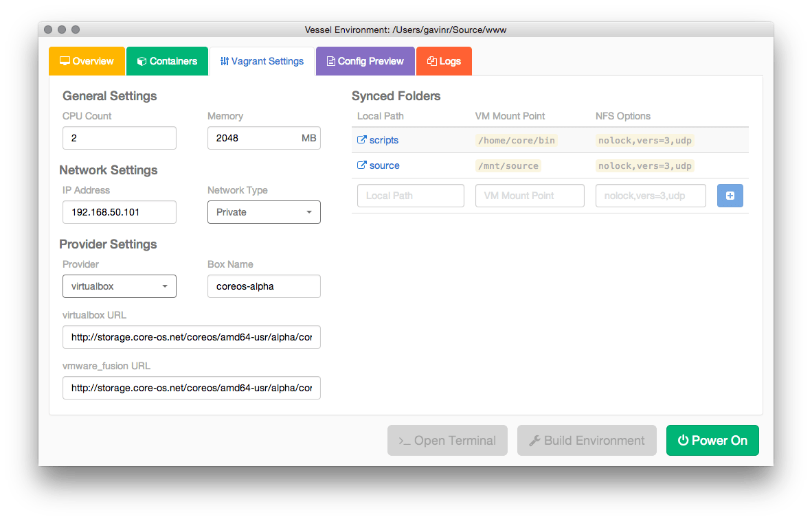Click the Open Terminal button
The height and width of the screenshot is (521, 812).
(x=447, y=440)
